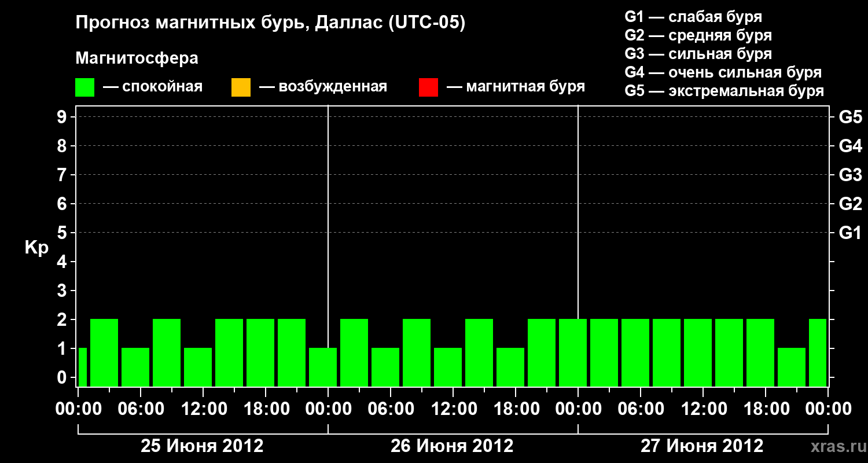Click the line 'G1 — слабая буря'
This screenshot has height=463, width=868.
click(x=693, y=17)
